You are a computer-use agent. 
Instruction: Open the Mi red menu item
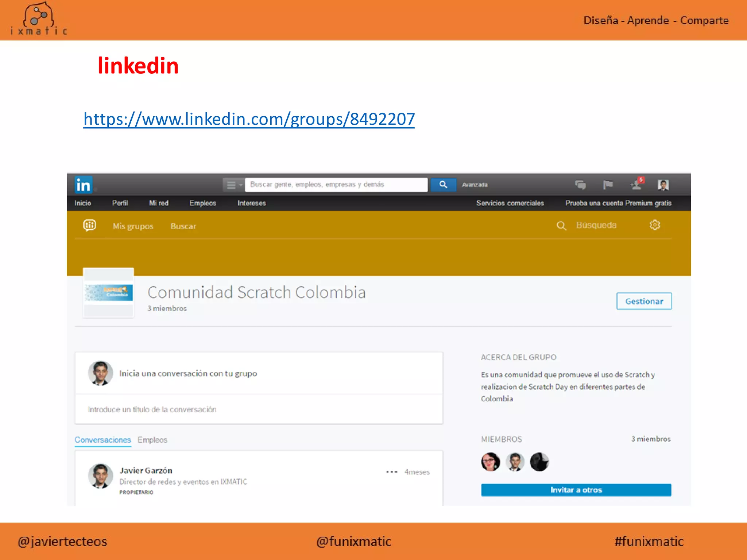(x=159, y=203)
